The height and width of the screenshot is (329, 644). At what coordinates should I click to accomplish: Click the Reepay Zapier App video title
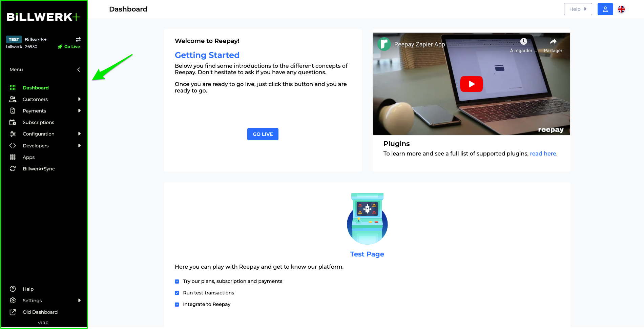coord(420,44)
